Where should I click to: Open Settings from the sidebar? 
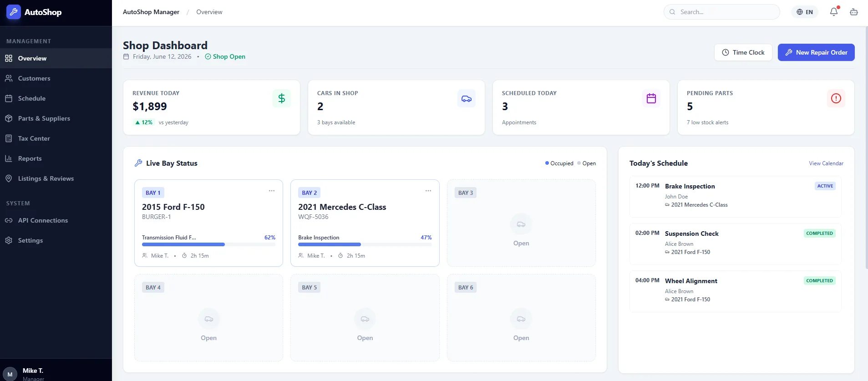coord(56,240)
